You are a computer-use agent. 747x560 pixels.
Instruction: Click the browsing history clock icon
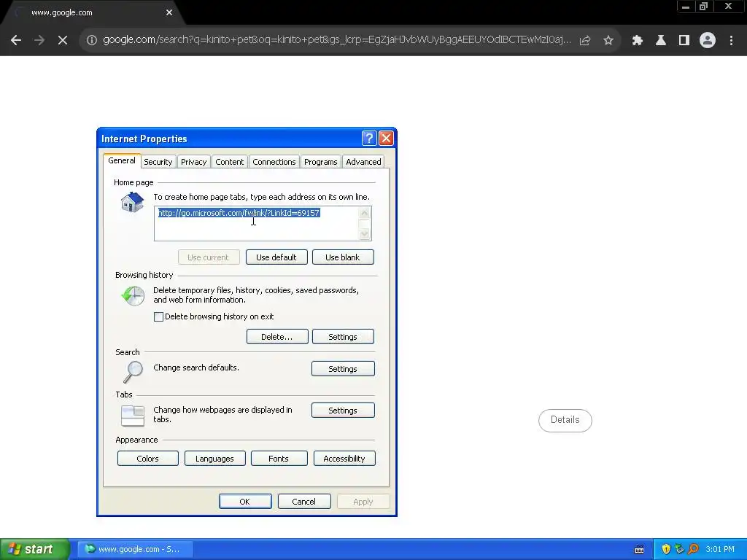pyautogui.click(x=133, y=296)
